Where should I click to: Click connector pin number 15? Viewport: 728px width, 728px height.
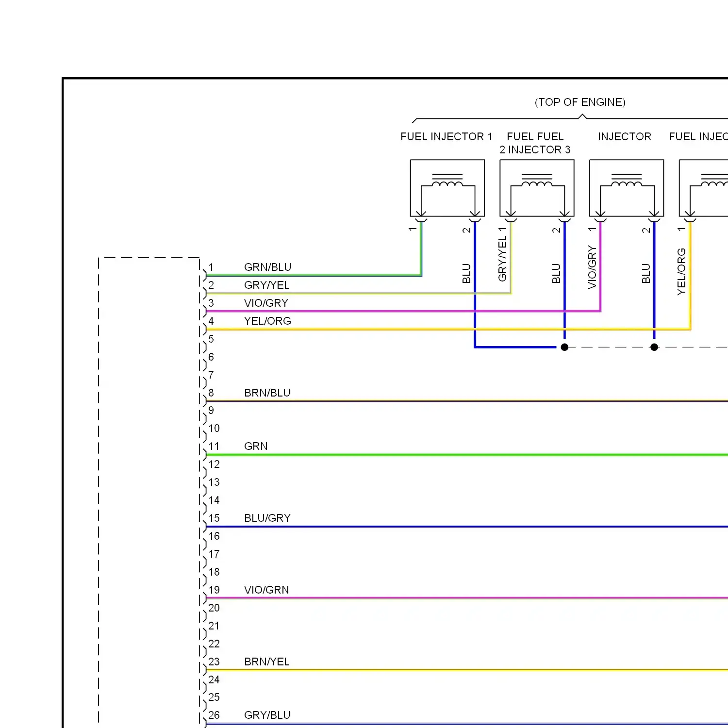tap(214, 518)
